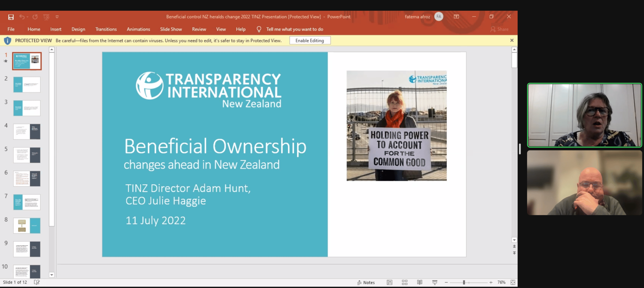Select slide 3 thumbnail

pos(27,108)
